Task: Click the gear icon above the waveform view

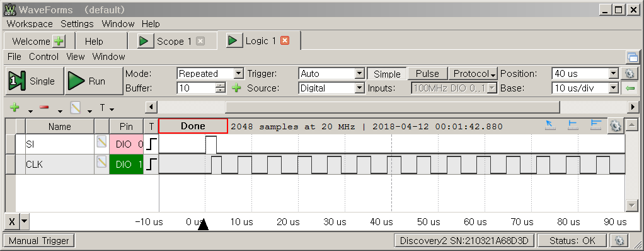Action: [615, 125]
